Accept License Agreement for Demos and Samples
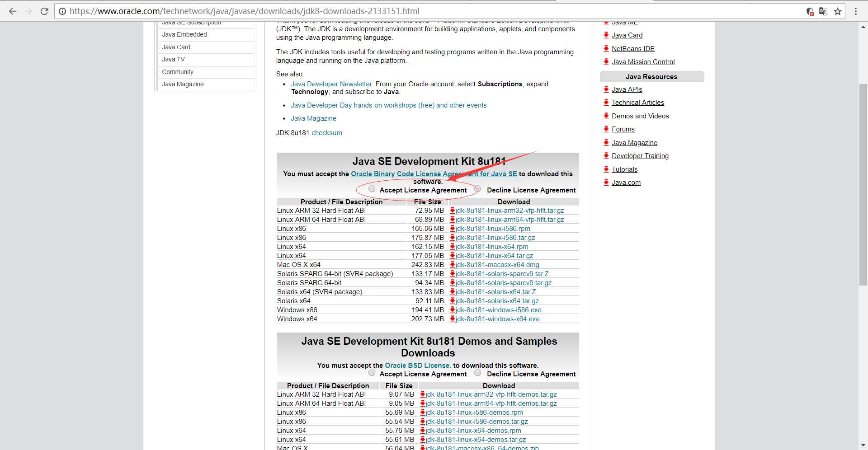This screenshot has height=450, width=868. 372,373
